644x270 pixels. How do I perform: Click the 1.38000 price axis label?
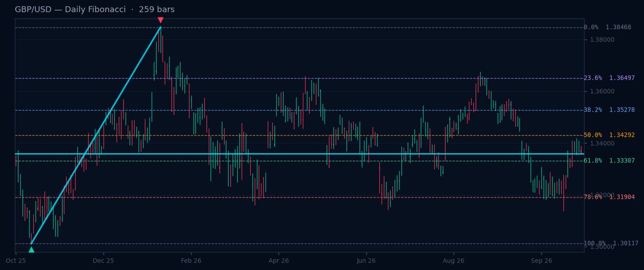[x=602, y=40]
